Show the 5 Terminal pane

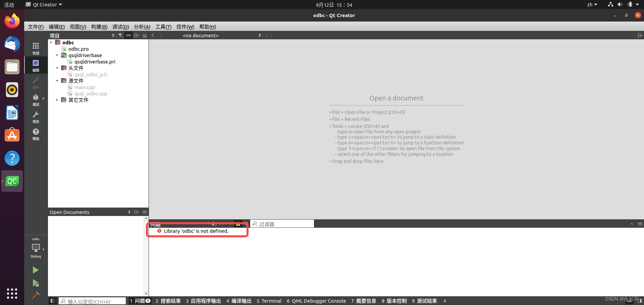[269, 301]
